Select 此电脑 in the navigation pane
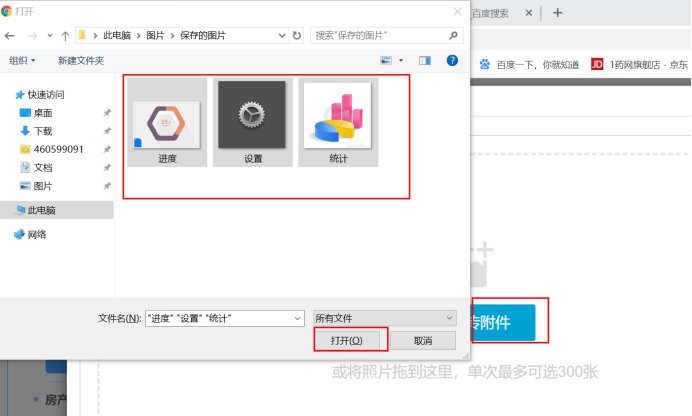The image size is (692, 416). click(x=36, y=210)
